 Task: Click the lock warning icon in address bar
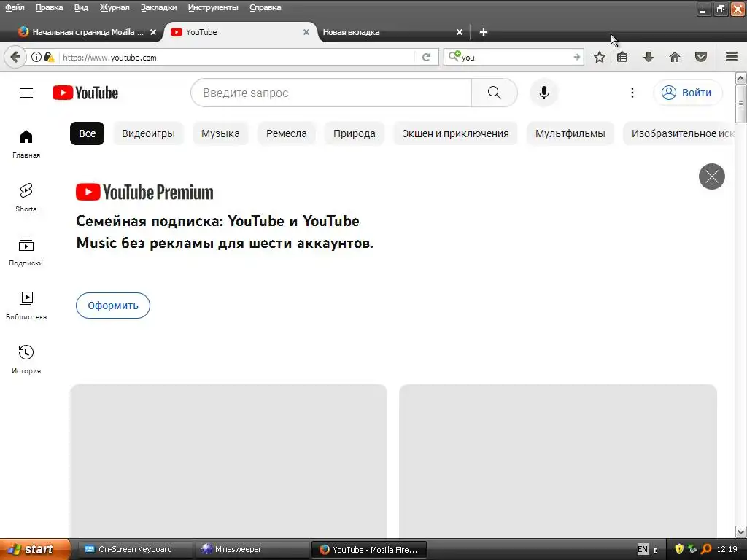coord(49,57)
